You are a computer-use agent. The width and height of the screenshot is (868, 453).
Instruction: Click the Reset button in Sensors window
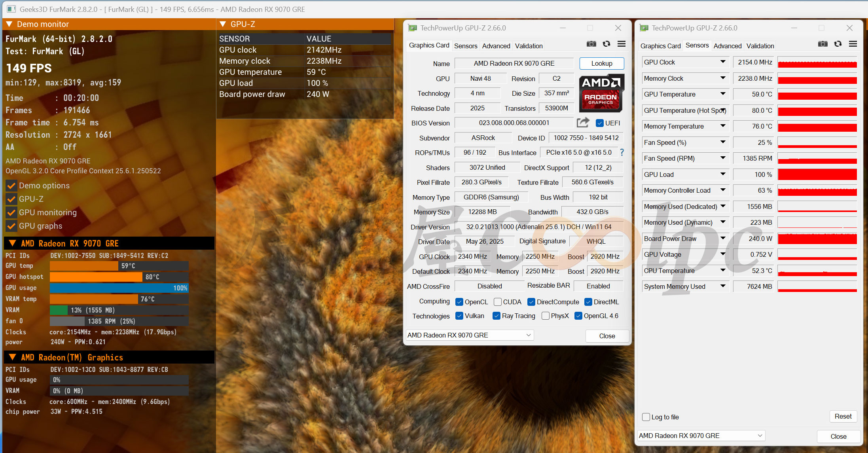pyautogui.click(x=843, y=416)
